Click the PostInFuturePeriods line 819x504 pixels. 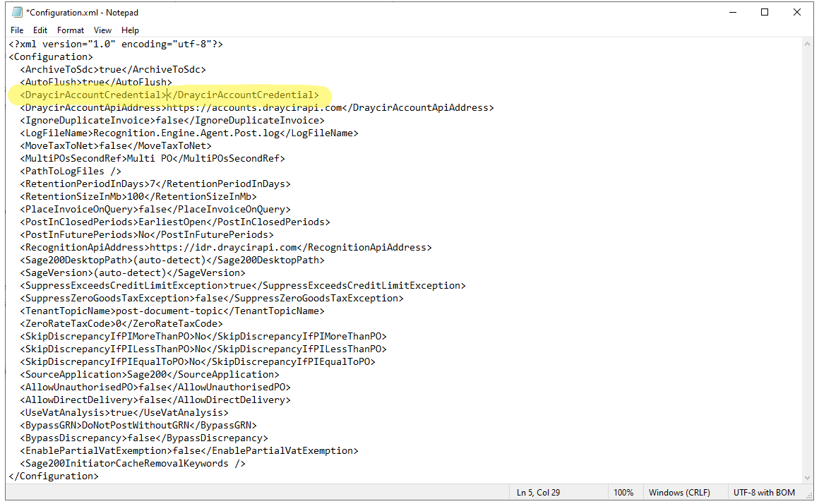point(147,234)
